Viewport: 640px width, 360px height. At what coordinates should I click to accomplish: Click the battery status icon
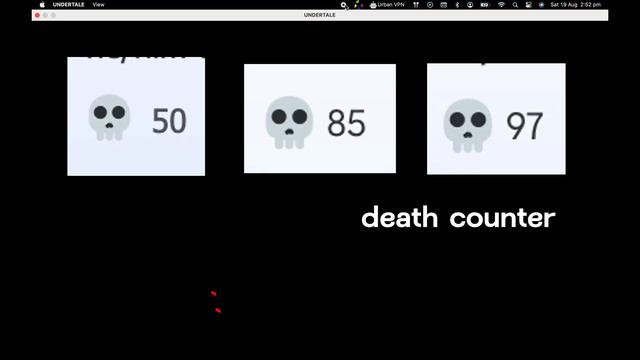point(484,5)
